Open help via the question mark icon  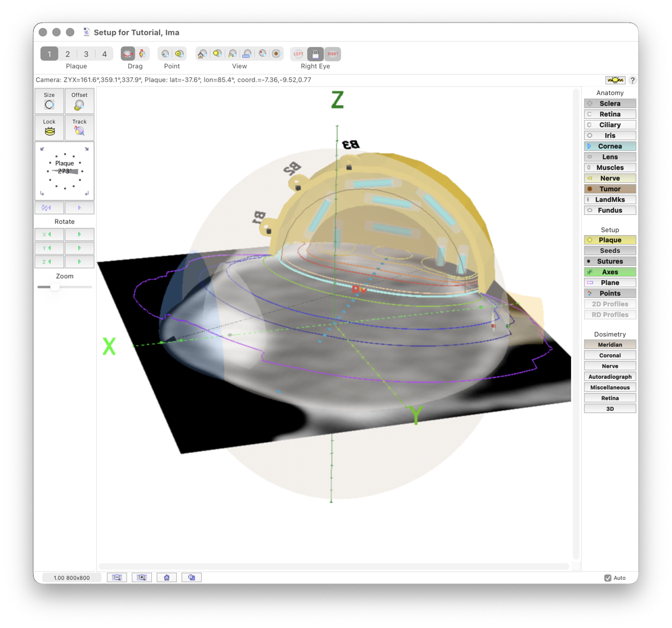632,80
